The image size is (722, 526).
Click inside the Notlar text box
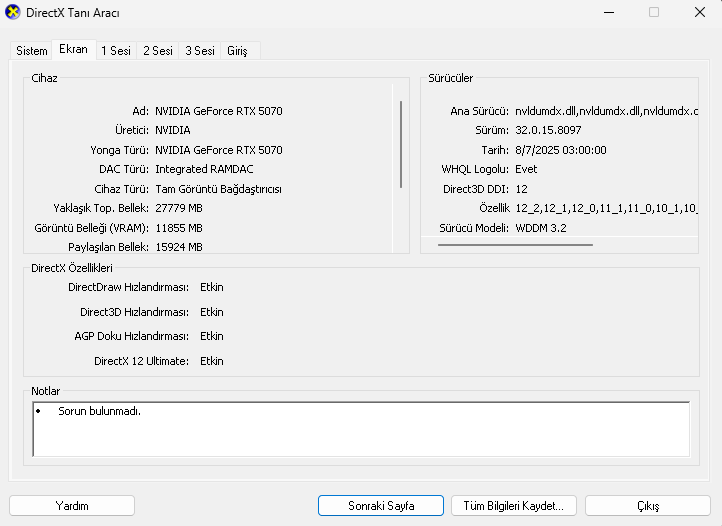click(x=361, y=429)
